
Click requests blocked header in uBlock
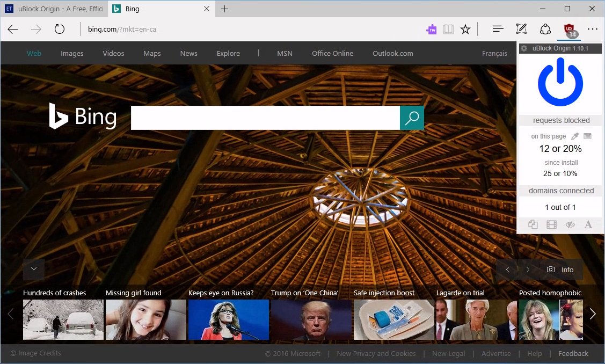coord(561,120)
